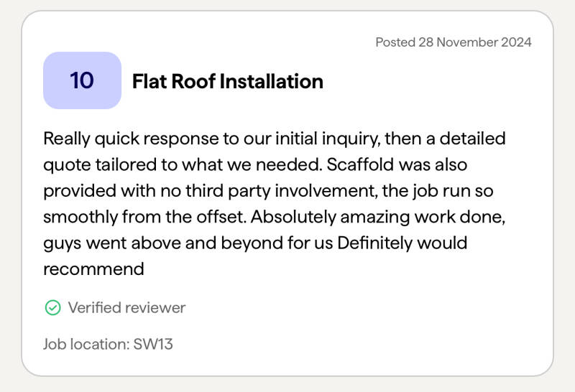Click the phrase Definitely would
The image size is (575, 392).
coord(402,243)
